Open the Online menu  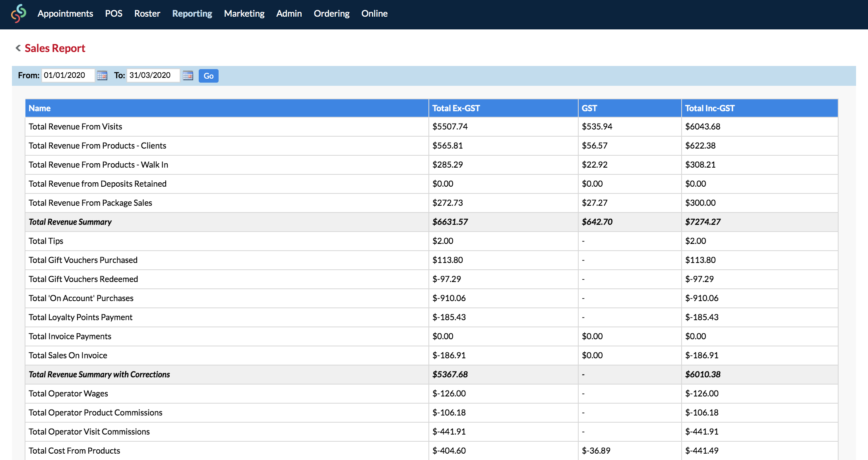click(374, 14)
